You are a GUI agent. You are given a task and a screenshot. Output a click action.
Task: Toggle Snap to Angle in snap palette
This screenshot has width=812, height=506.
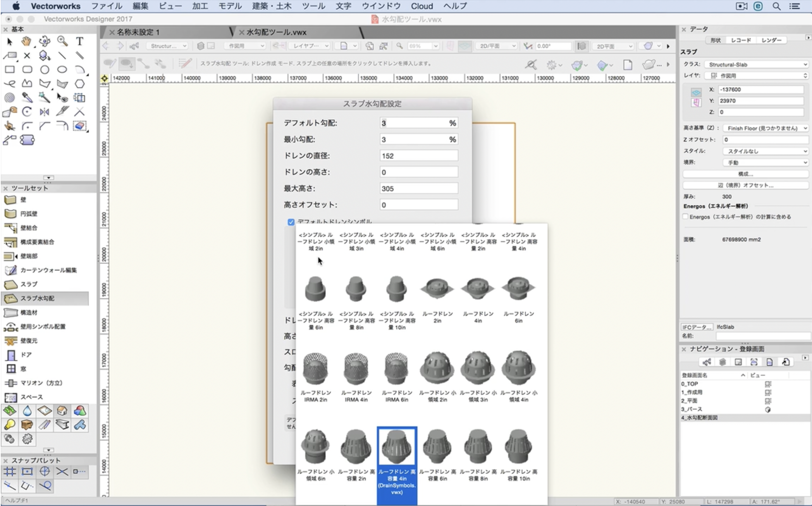45,472
